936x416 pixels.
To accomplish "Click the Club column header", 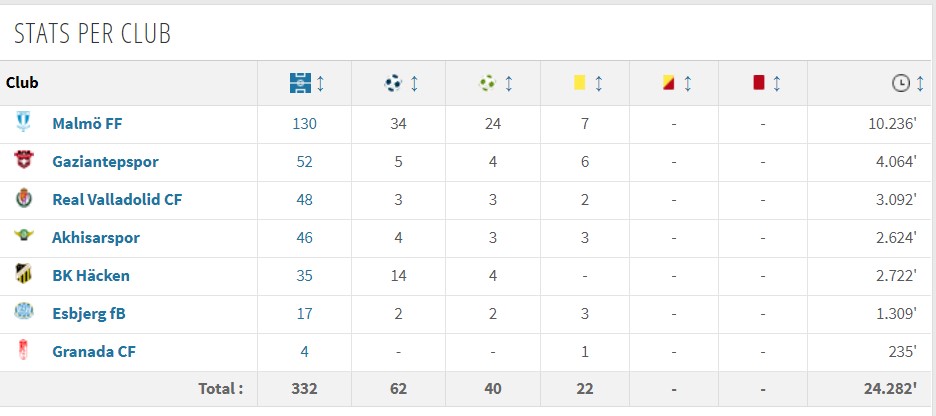I will (x=22, y=83).
